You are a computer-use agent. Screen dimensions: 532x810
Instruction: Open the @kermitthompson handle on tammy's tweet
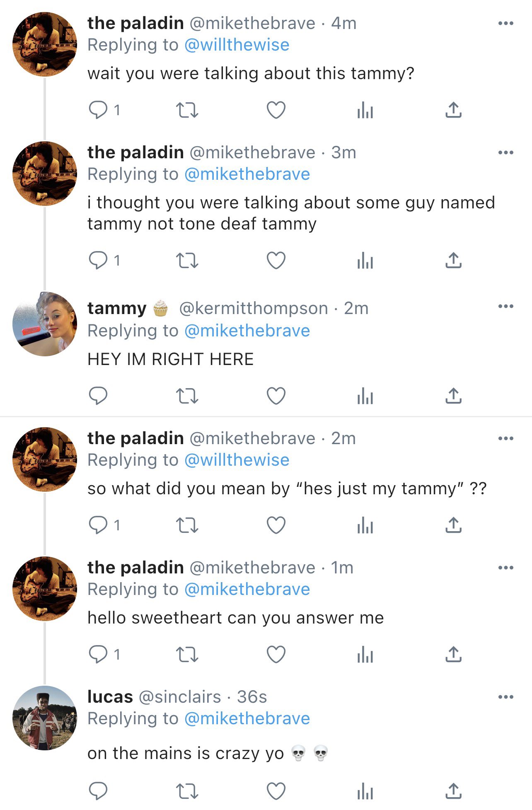point(253,308)
